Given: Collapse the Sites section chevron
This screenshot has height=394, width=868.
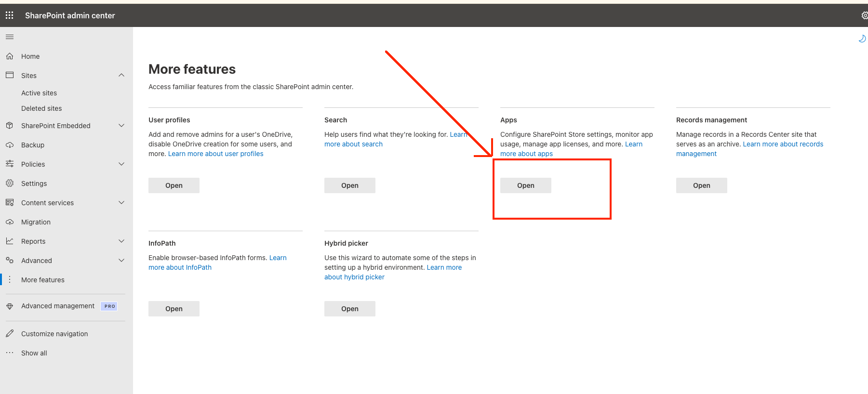Looking at the screenshot, I should (x=121, y=75).
